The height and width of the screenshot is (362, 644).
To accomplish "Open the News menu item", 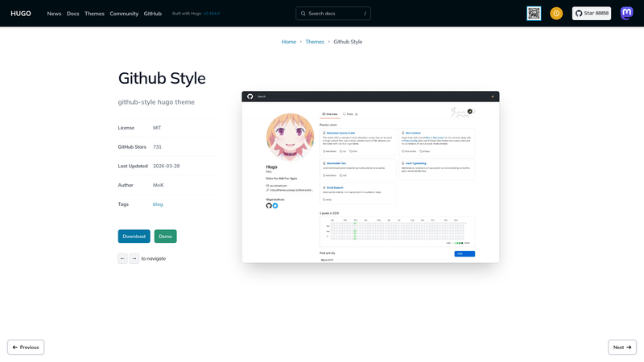I will (54, 14).
